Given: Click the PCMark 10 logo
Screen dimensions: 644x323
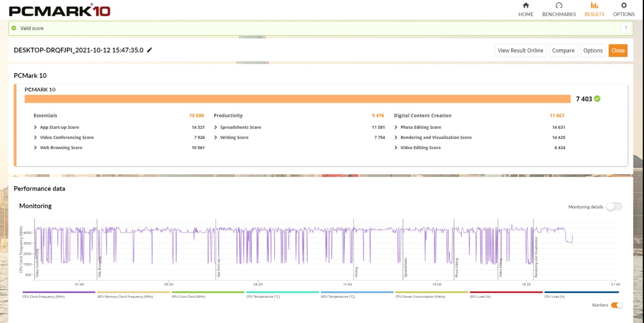Looking at the screenshot, I should [x=59, y=10].
